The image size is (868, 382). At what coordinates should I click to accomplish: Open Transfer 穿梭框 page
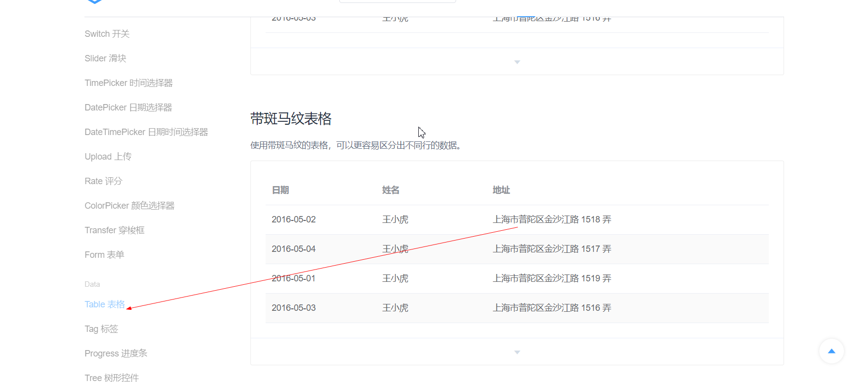pos(114,230)
